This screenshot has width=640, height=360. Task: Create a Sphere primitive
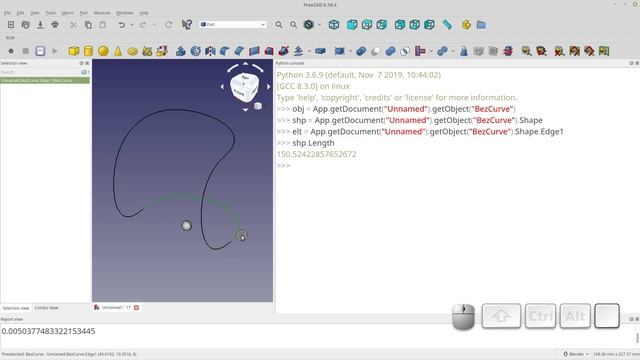tap(103, 51)
